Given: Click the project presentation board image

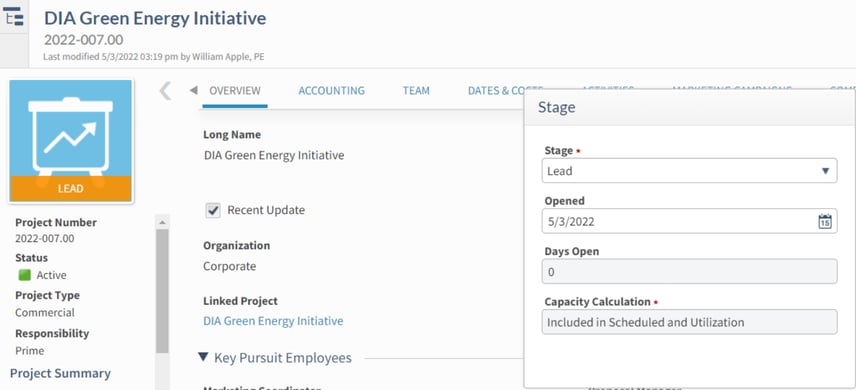Looking at the screenshot, I should (x=70, y=141).
